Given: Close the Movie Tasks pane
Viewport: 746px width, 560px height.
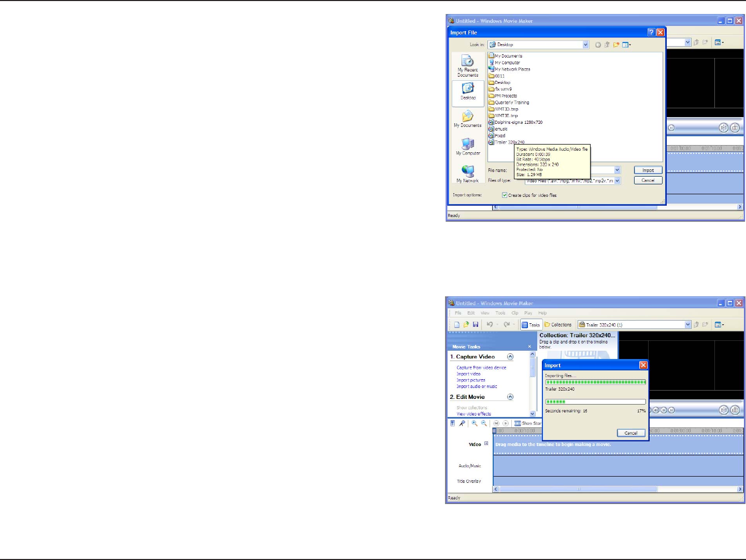Looking at the screenshot, I should [x=529, y=347].
